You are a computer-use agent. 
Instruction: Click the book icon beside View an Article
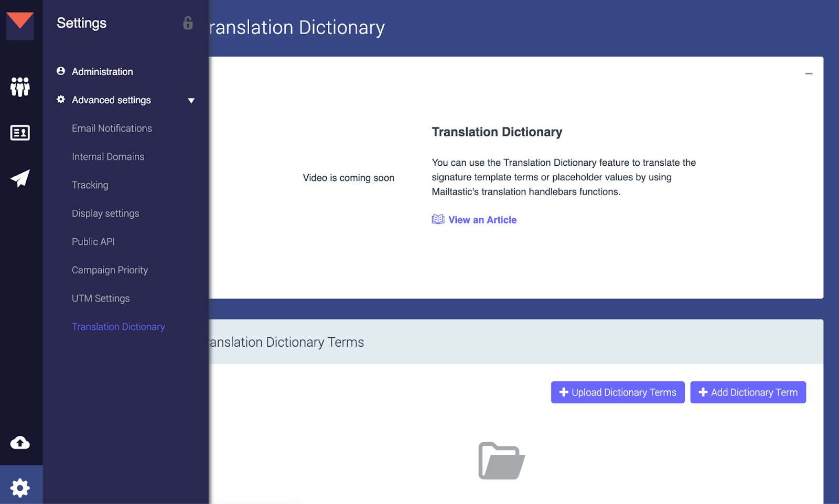coord(438,219)
